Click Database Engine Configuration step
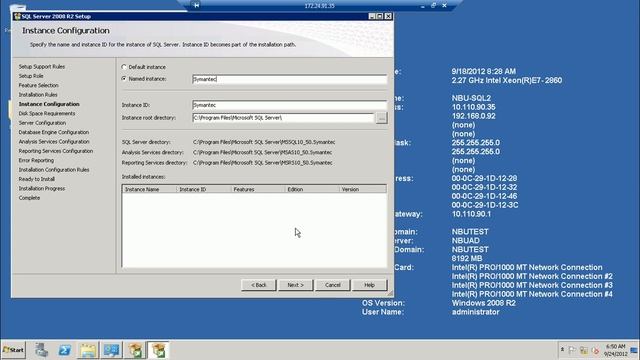640x360 pixels. pos(54,132)
